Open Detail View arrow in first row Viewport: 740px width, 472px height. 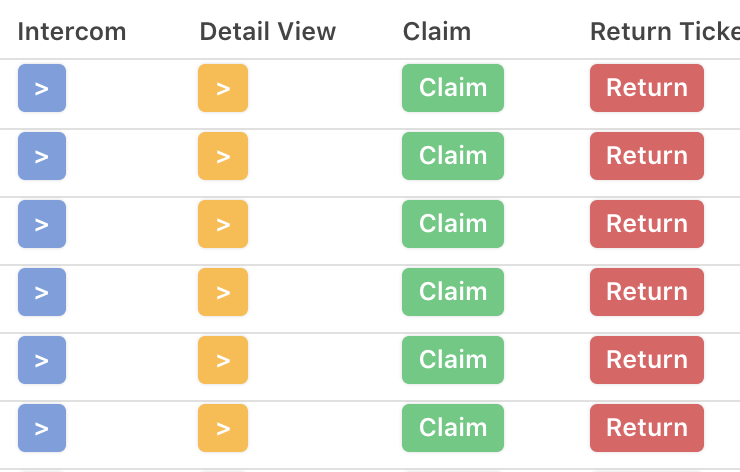pos(223,88)
